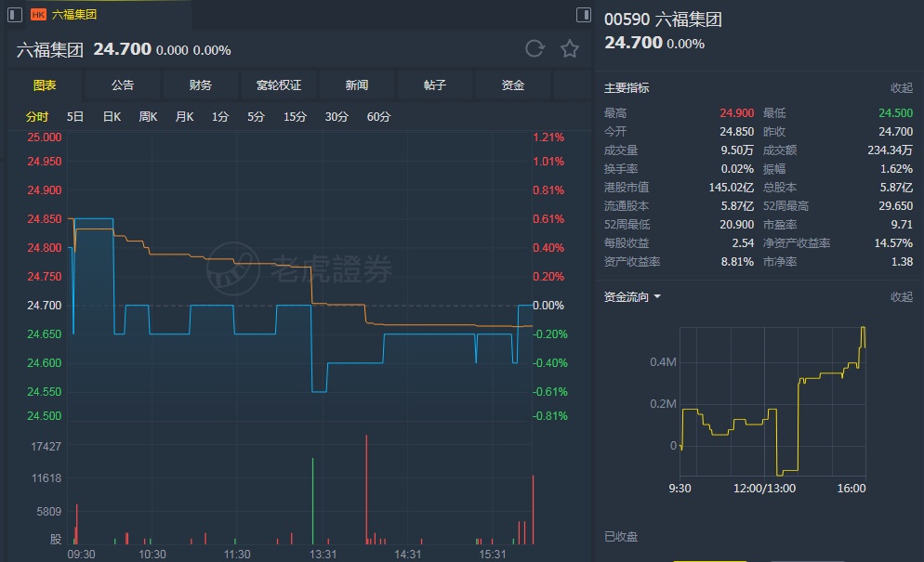Select the 15分 chart interval

point(295,117)
